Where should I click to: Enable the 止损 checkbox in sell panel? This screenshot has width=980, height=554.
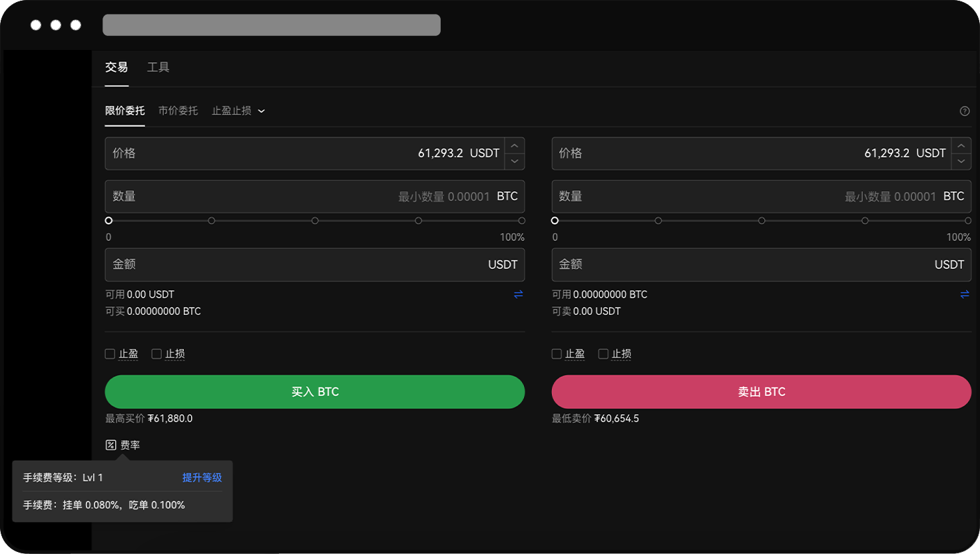coord(603,354)
